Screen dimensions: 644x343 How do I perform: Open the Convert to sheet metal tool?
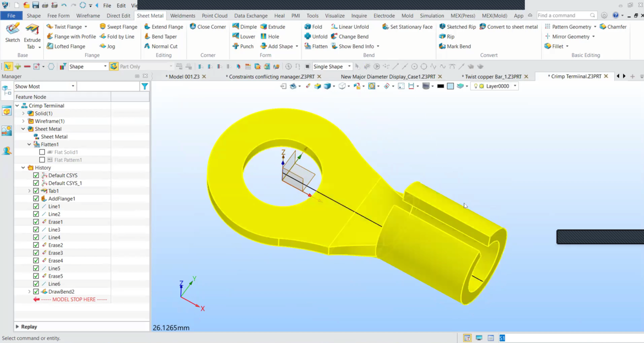click(509, 27)
